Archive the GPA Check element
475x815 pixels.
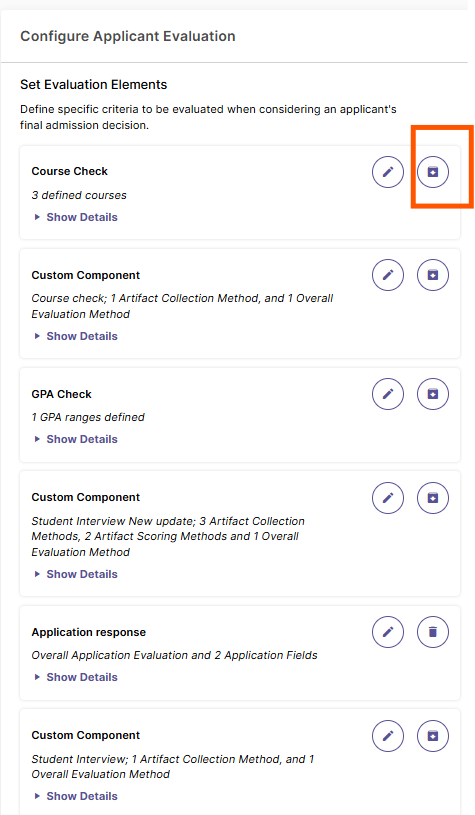pyautogui.click(x=433, y=394)
